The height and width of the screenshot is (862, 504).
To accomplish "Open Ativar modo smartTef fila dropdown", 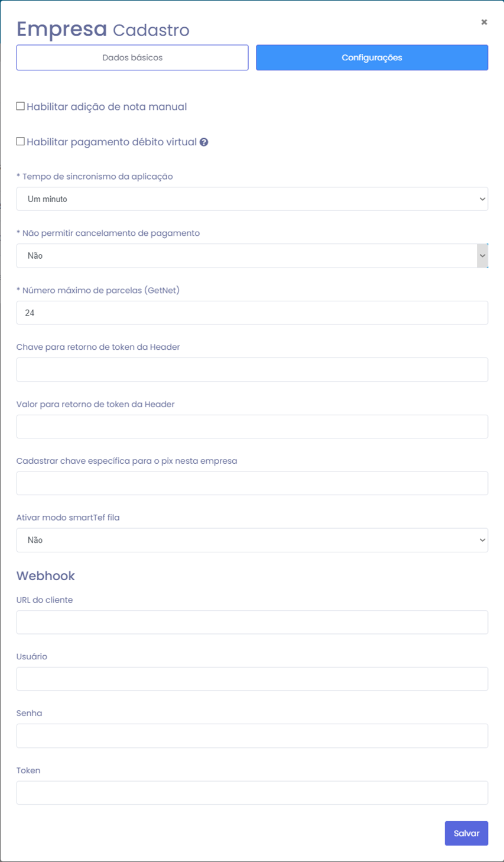I will tap(252, 540).
